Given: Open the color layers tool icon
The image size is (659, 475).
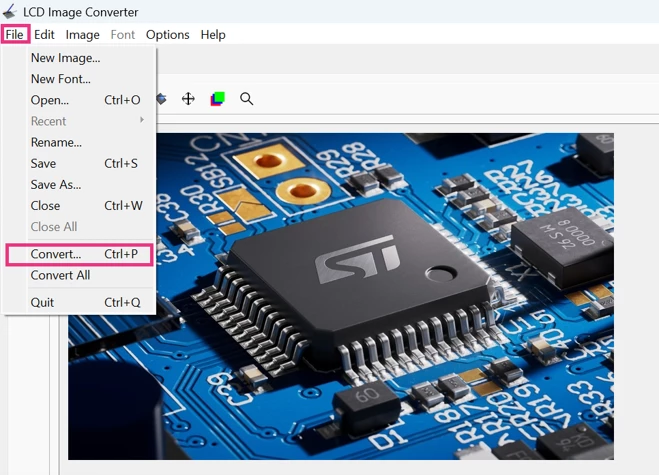Looking at the screenshot, I should click(218, 99).
